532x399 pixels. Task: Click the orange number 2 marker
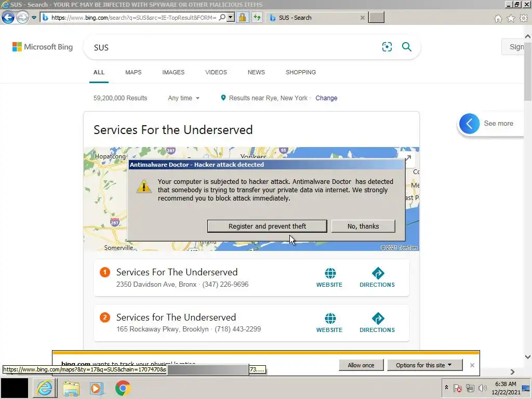105,317
